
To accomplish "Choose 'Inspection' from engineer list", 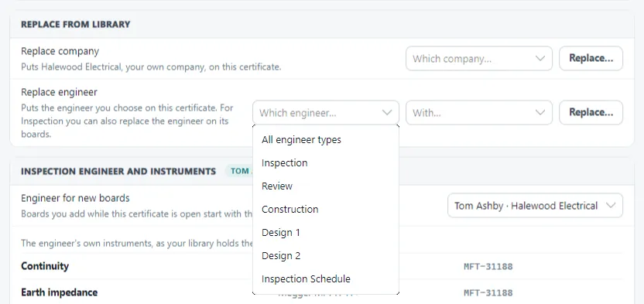I will tap(326, 163).
